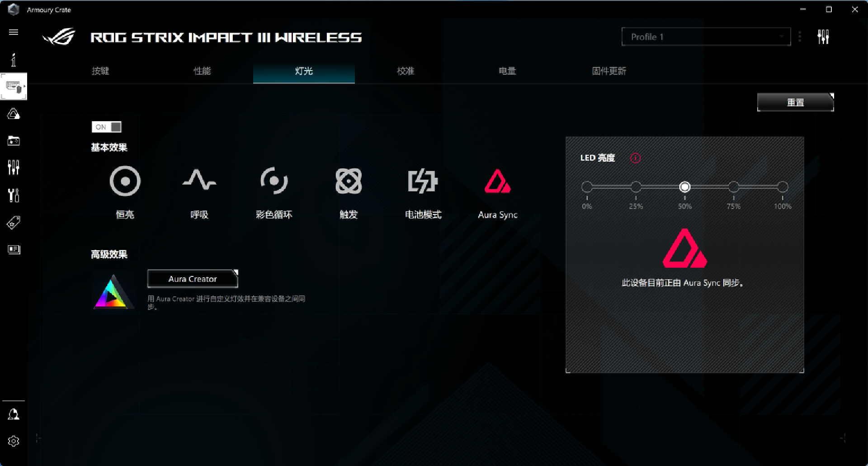Viewport: 868px width, 466px height.
Task: Select the 电池模式 battery mode effect
Action: [x=423, y=181]
